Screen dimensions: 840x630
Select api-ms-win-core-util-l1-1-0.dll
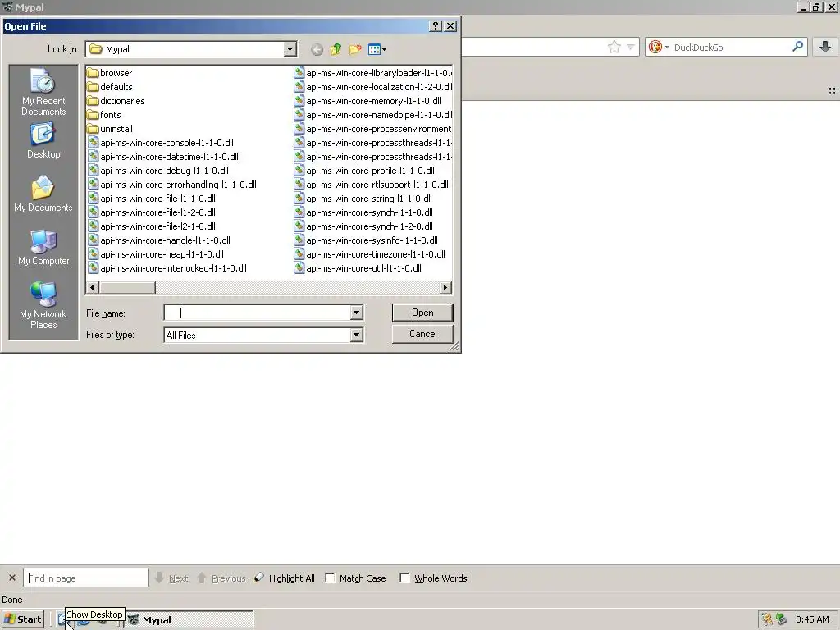pyautogui.click(x=358, y=268)
